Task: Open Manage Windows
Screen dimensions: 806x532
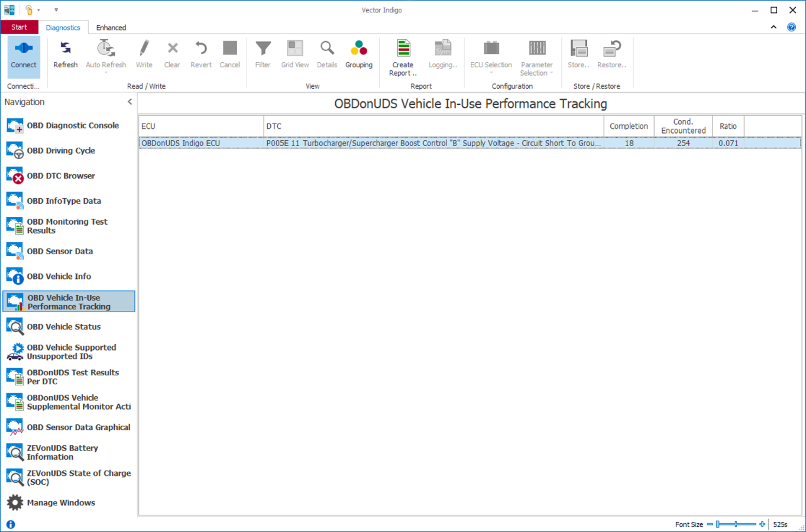Action: (x=70, y=502)
